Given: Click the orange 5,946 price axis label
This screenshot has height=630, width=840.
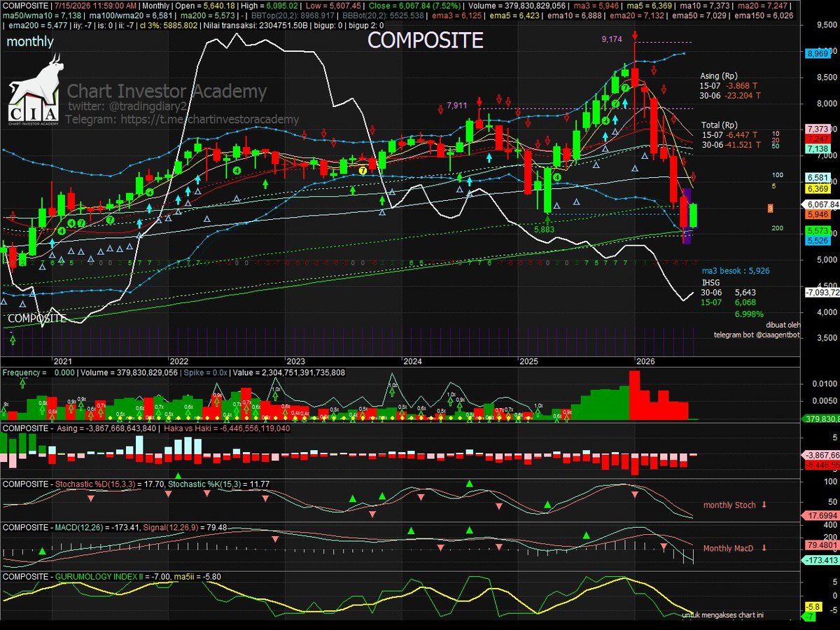Looking at the screenshot, I should point(818,214).
